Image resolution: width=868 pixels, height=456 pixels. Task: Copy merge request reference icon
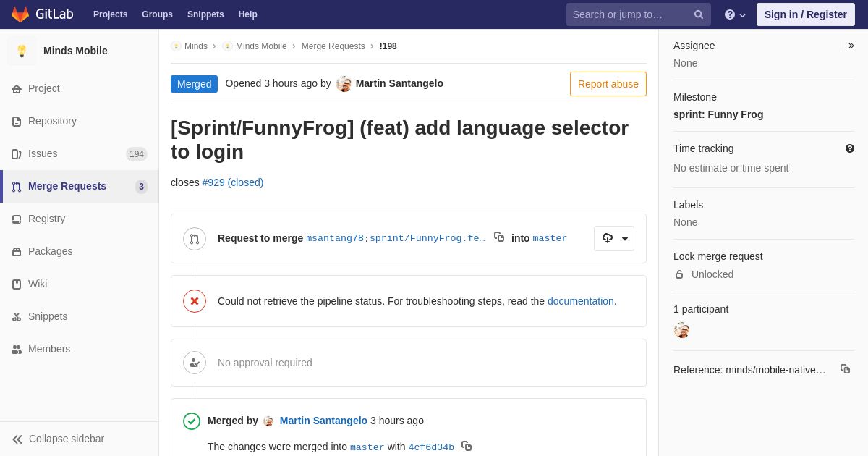[845, 369]
